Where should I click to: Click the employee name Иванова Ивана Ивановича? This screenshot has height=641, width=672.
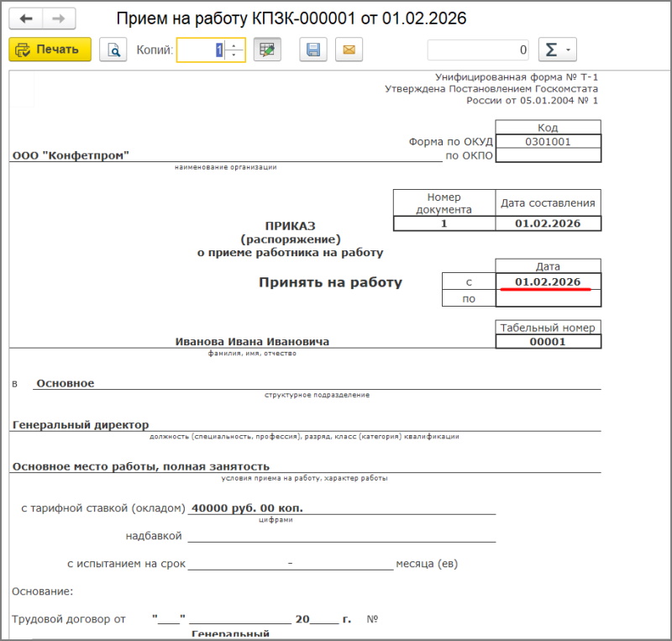click(x=252, y=342)
